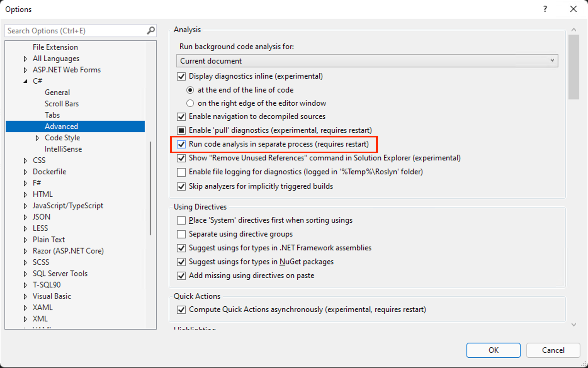The width and height of the screenshot is (588, 368).
Task: Click scroll-up arrow of settings pane
Action: (574, 30)
